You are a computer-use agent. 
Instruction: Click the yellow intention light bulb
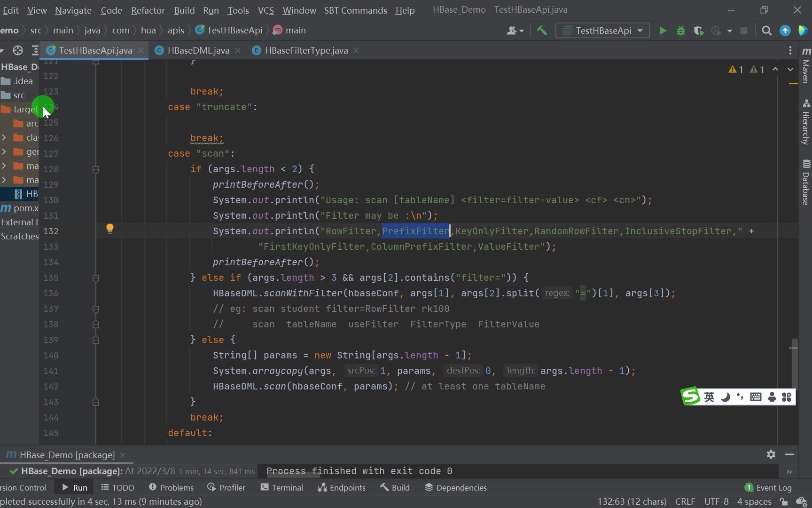click(x=109, y=229)
